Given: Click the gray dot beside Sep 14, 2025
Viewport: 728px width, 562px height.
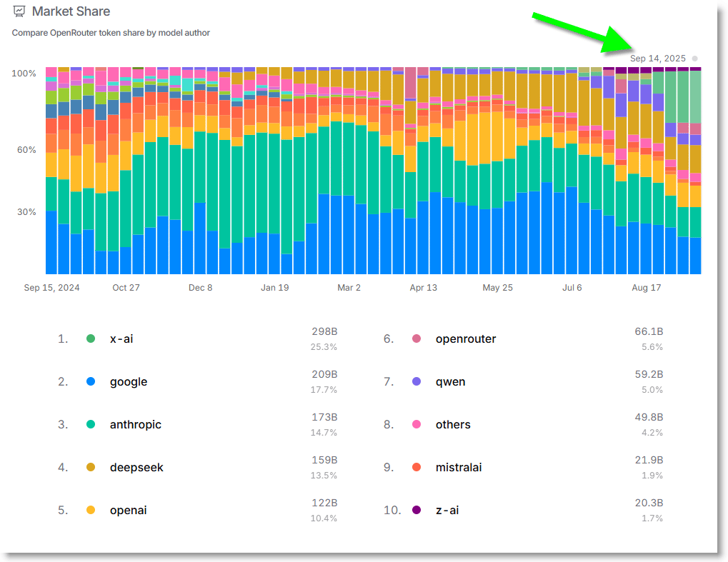Looking at the screenshot, I should click(694, 59).
